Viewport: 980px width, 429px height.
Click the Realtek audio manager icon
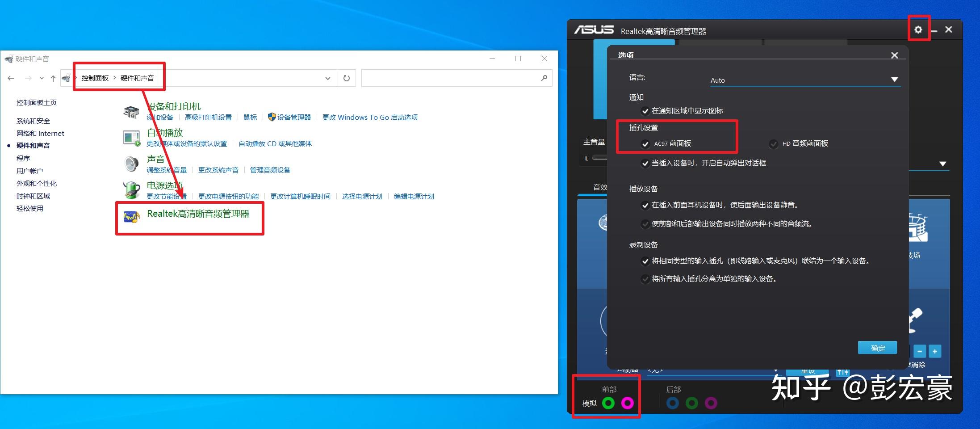click(131, 217)
